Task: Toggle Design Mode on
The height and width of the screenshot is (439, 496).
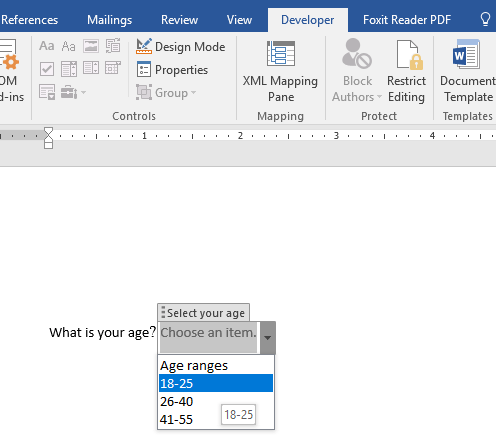Action: pos(181,47)
